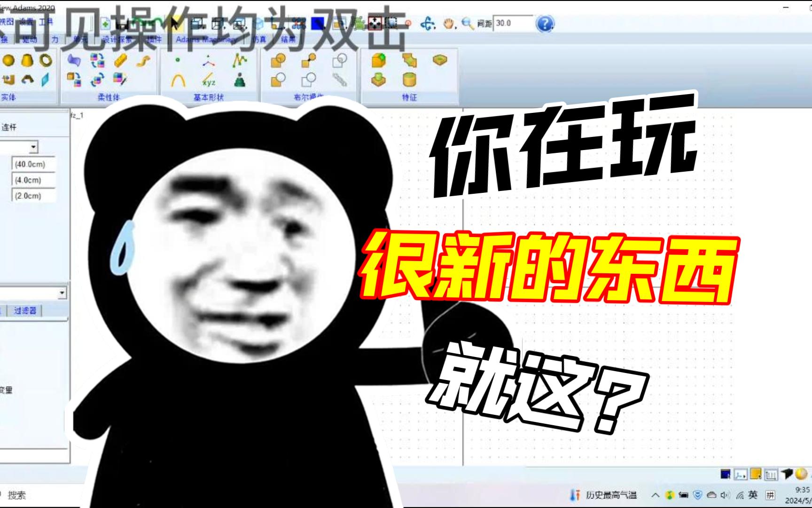Switch to the 驱动 ribbon tab
The image size is (812, 508).
click(x=29, y=40)
